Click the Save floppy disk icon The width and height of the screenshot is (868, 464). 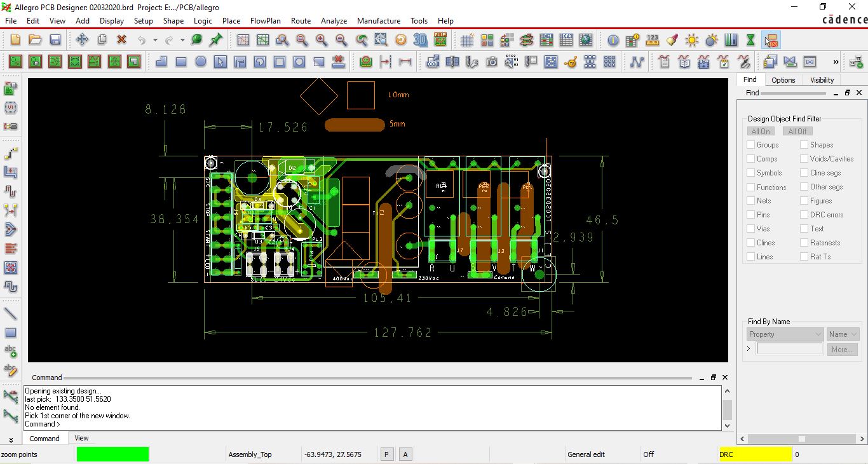pos(55,40)
